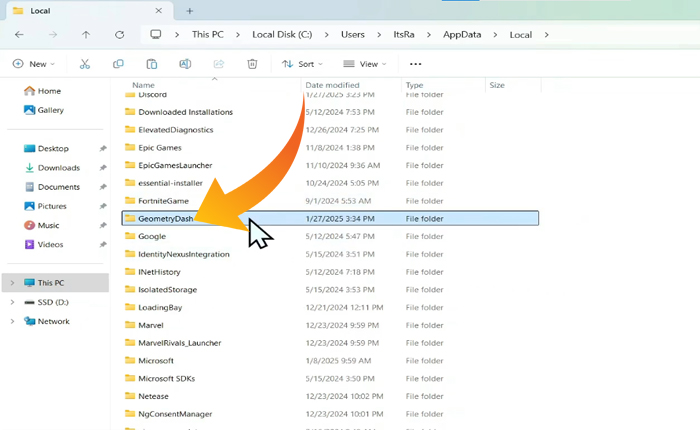Select the Epic Games folder

(160, 147)
